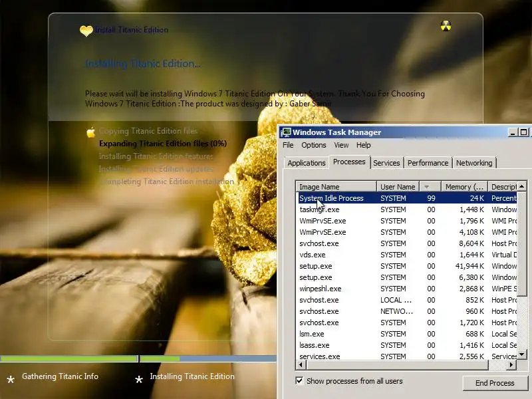Sort by the Description column header
The image size is (532, 399).
[503, 187]
